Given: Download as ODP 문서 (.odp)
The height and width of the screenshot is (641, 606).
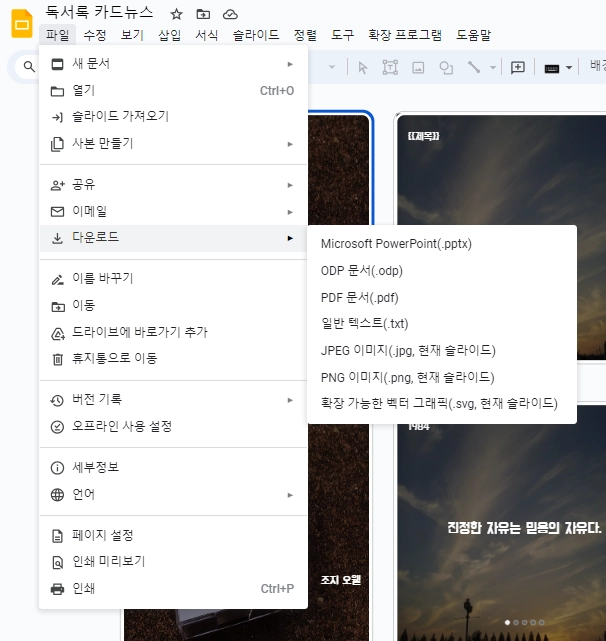Looking at the screenshot, I should point(442,271).
